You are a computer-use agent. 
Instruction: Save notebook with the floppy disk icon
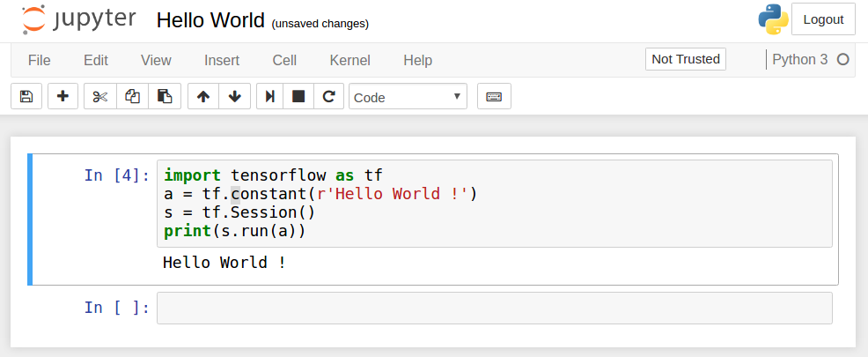pos(26,96)
